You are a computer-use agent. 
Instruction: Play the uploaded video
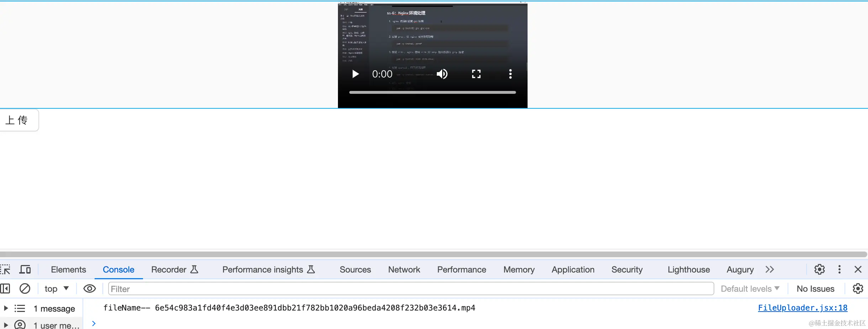(x=355, y=74)
